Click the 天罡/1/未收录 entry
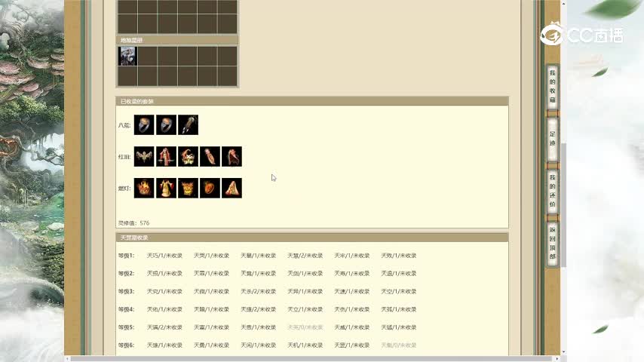The image size is (644, 362). [x=351, y=345]
